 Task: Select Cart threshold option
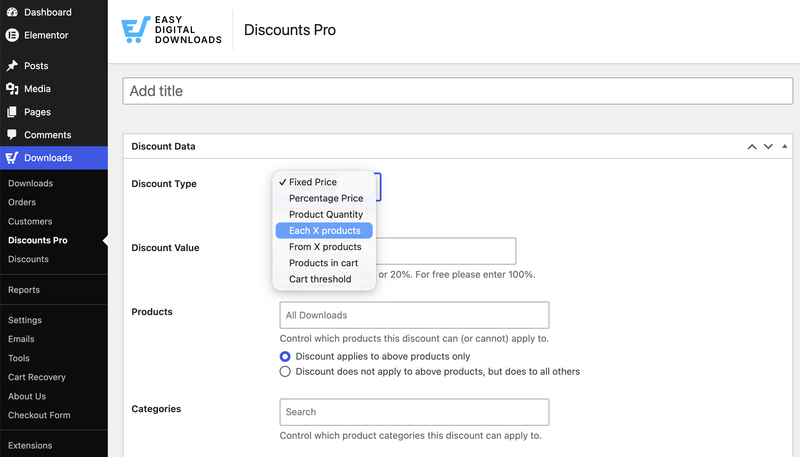(324, 279)
